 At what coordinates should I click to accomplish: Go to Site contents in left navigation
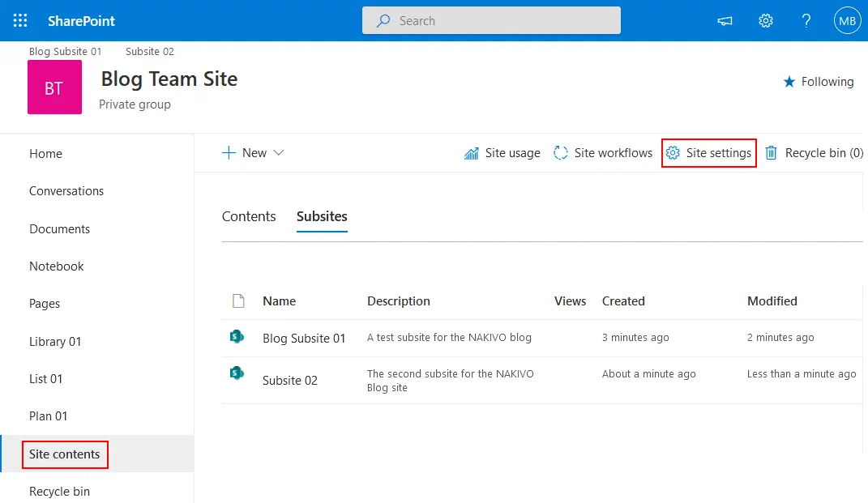click(65, 454)
